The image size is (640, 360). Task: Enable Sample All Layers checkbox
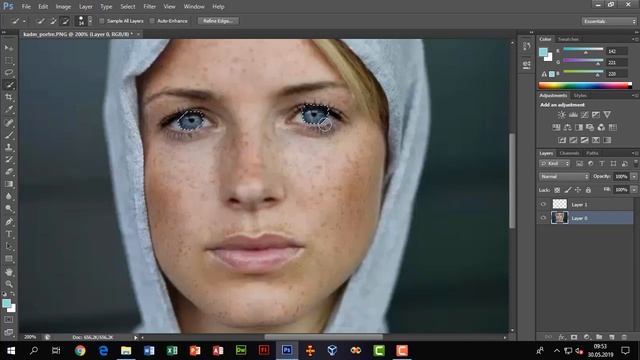(x=102, y=21)
